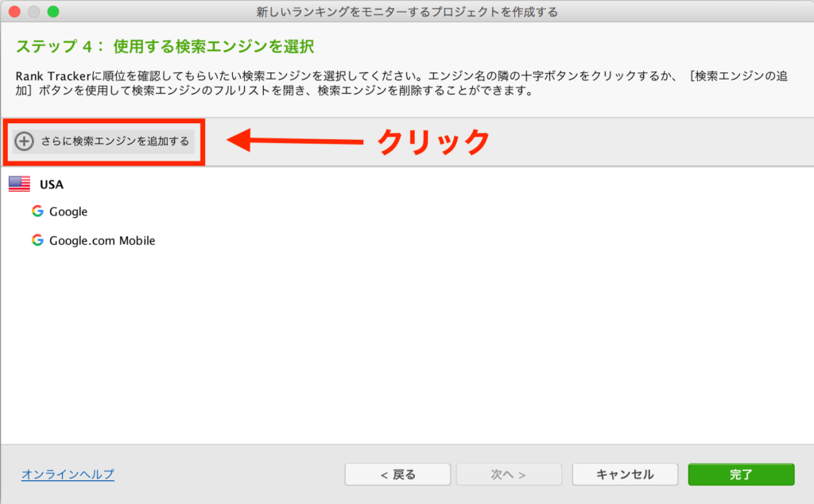The height and width of the screenshot is (504, 814).
Task: Click the < 戻る back button
Action: pyautogui.click(x=397, y=475)
